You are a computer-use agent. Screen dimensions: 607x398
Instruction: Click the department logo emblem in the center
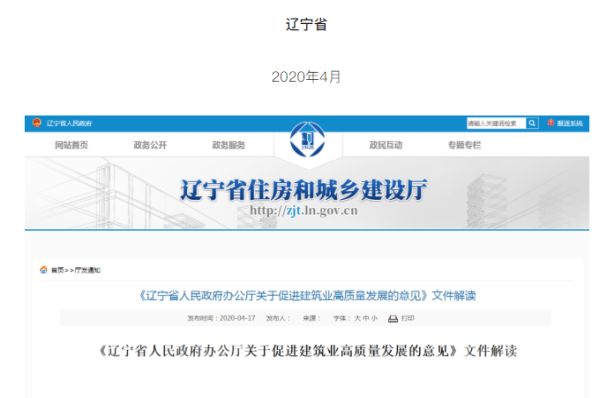(x=308, y=140)
